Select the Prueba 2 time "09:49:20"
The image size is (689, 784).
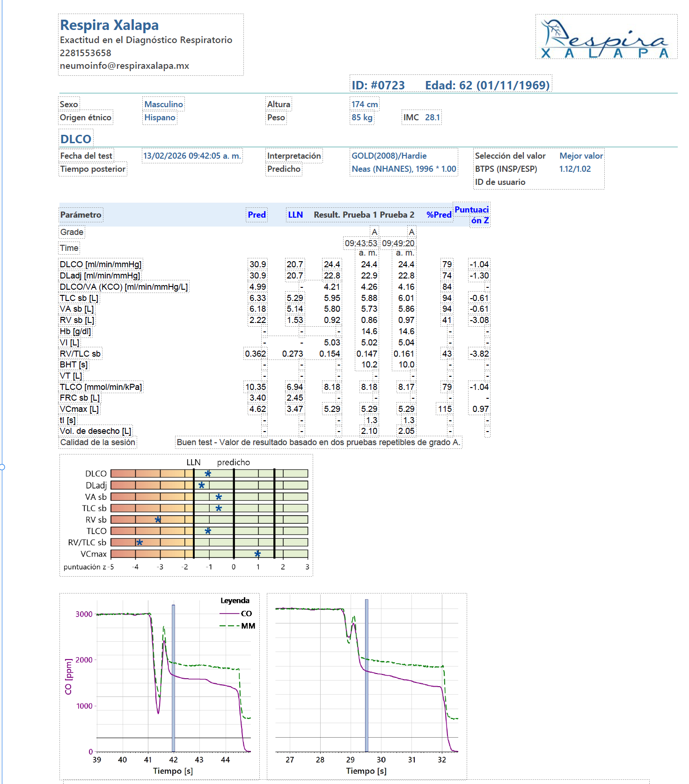pyautogui.click(x=398, y=243)
